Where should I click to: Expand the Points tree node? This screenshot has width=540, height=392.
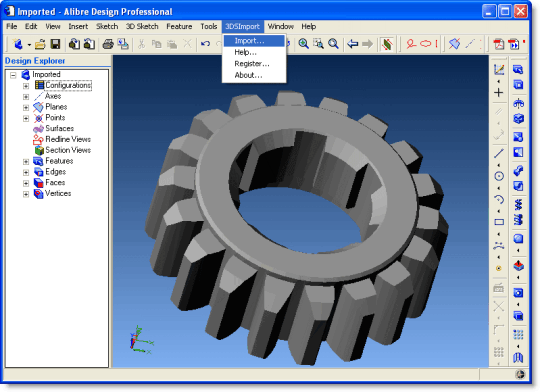pos(26,118)
